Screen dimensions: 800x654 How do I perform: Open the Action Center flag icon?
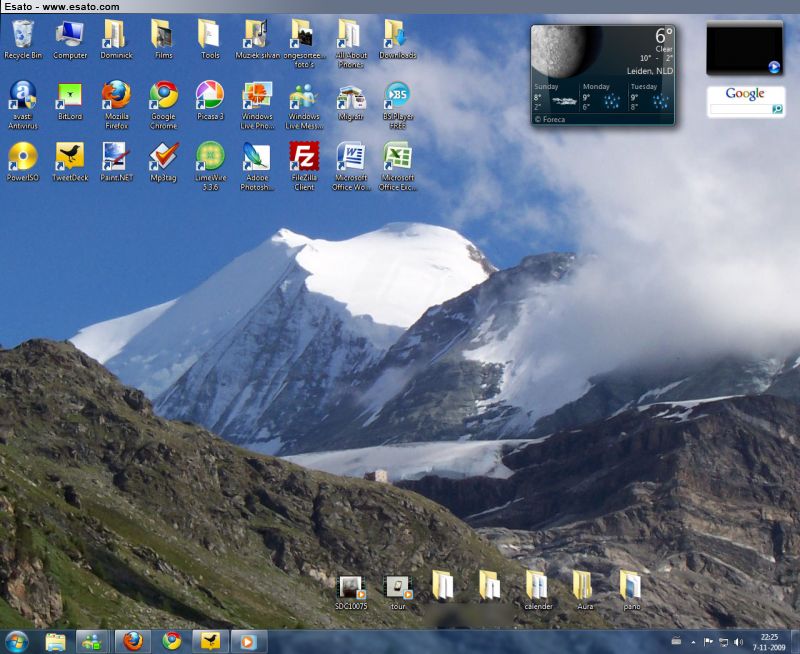tap(708, 642)
